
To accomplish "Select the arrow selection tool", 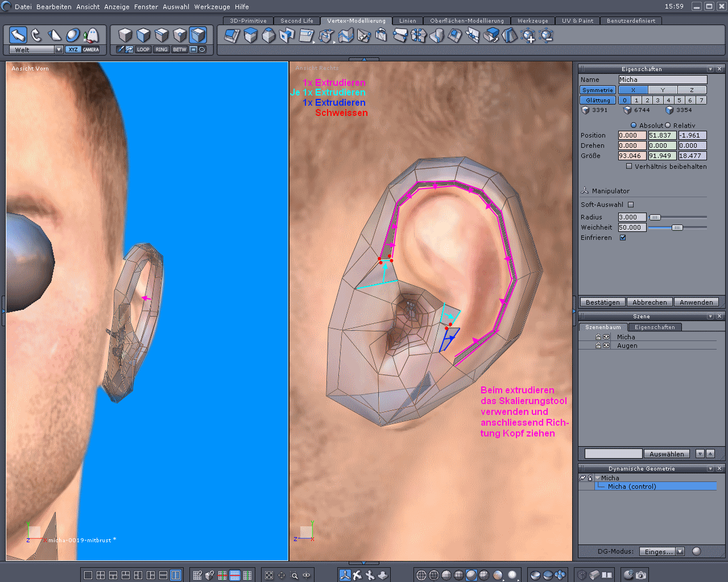I will click(18, 35).
